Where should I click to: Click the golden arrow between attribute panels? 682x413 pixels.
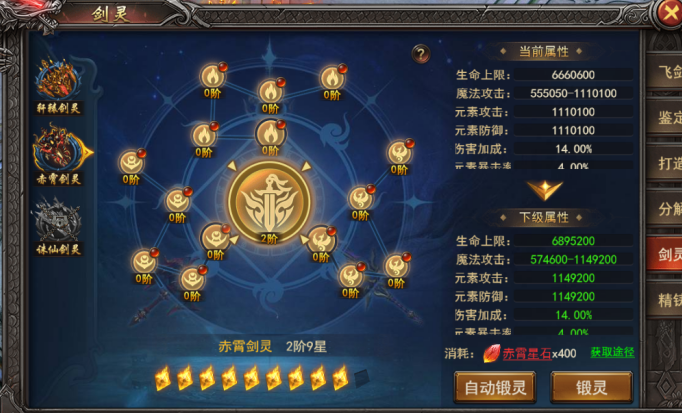tap(545, 190)
